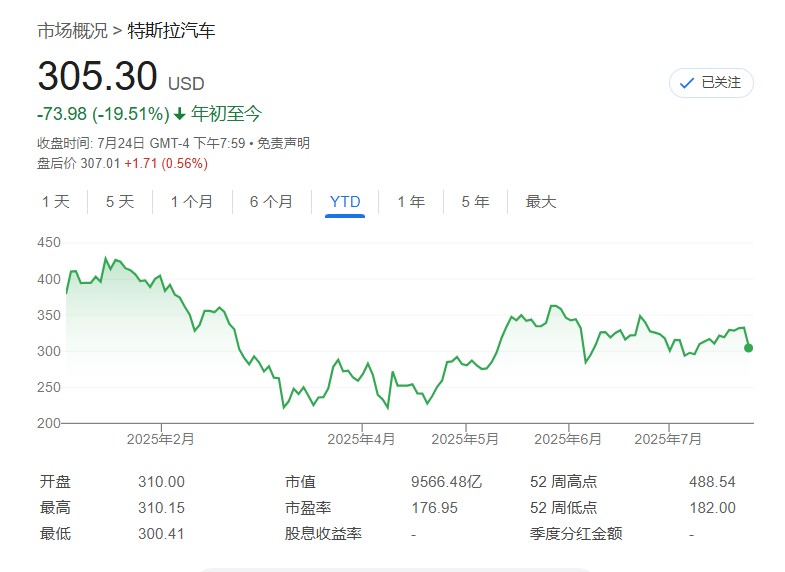Toggle the 已关注 follow button
Screen dimensions: 785x572
coord(711,83)
